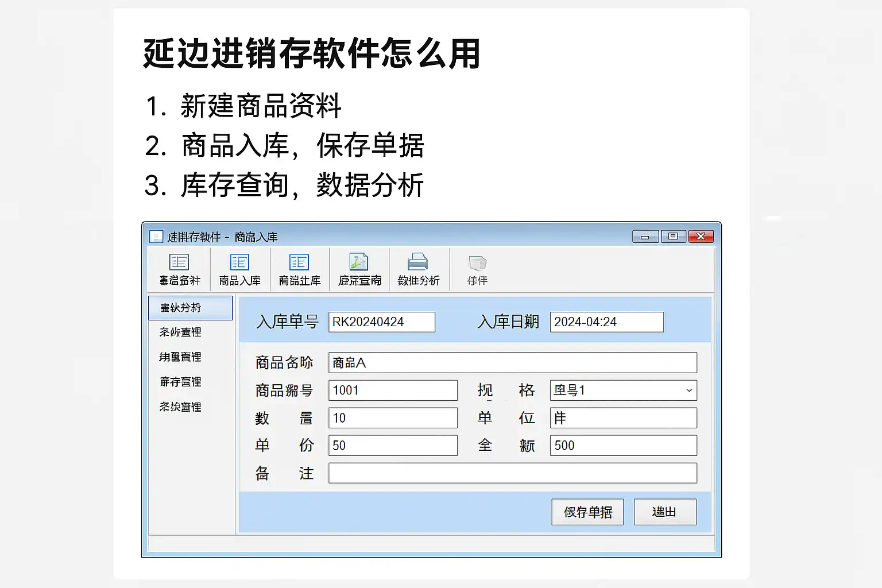882x588 pixels.
Task: Maximize the 商品入库 window
Action: (673, 237)
